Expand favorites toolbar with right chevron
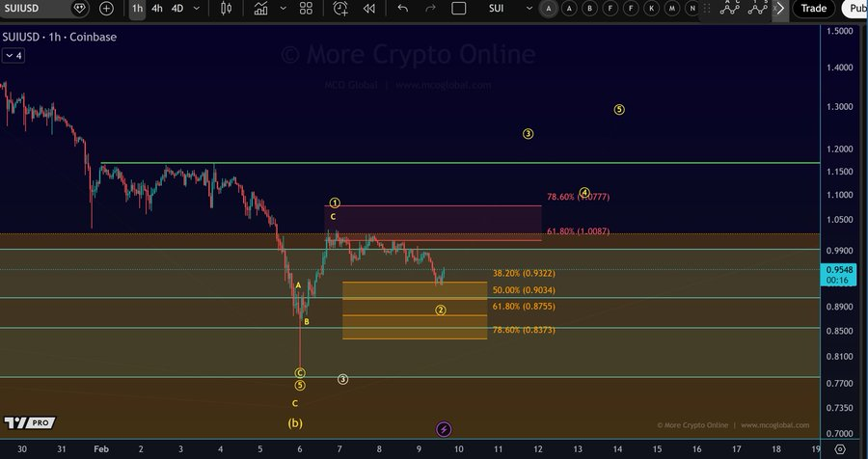 pyautogui.click(x=780, y=9)
